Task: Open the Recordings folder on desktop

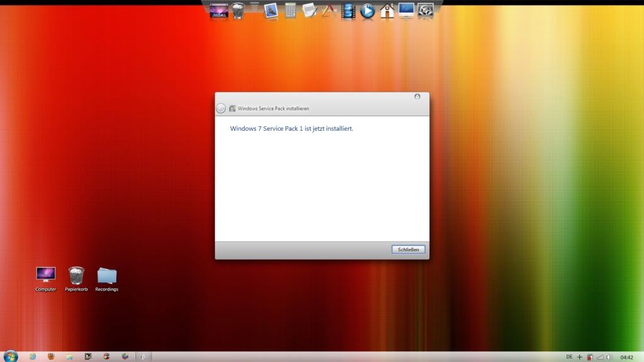Action: (x=107, y=279)
